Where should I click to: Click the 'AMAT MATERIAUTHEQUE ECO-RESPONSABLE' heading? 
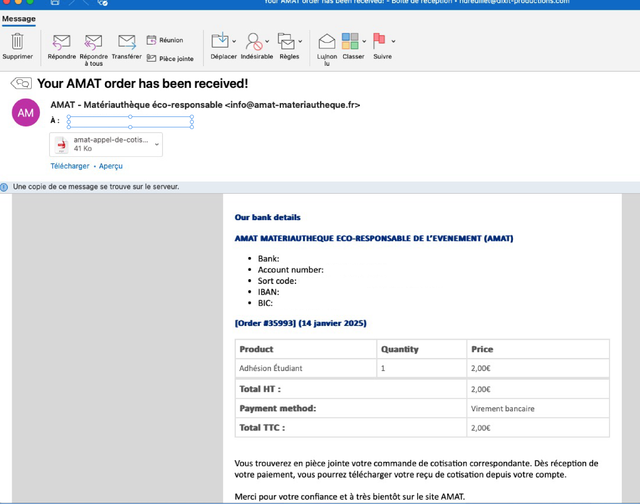point(374,238)
